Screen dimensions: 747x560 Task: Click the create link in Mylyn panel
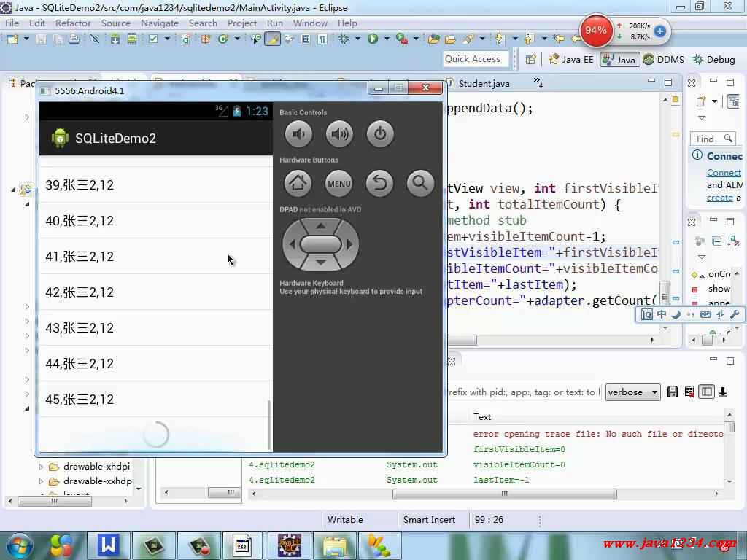(719, 198)
